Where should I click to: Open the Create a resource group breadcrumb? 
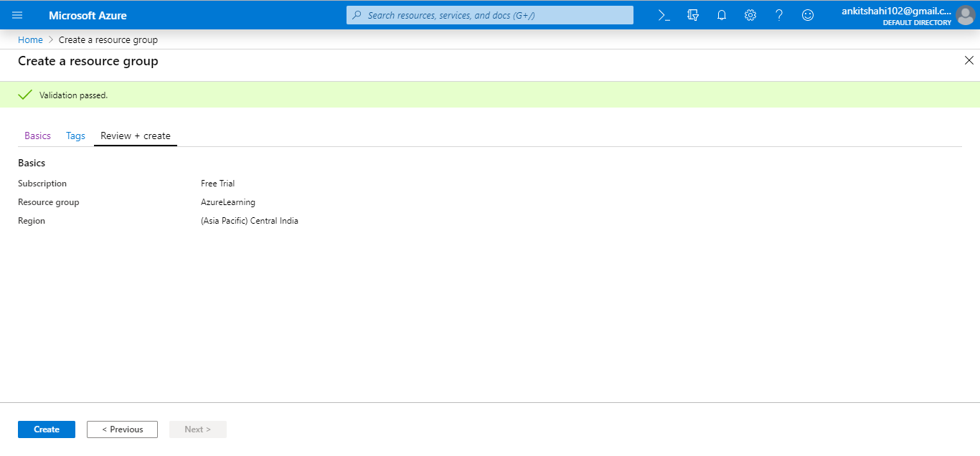[108, 39]
